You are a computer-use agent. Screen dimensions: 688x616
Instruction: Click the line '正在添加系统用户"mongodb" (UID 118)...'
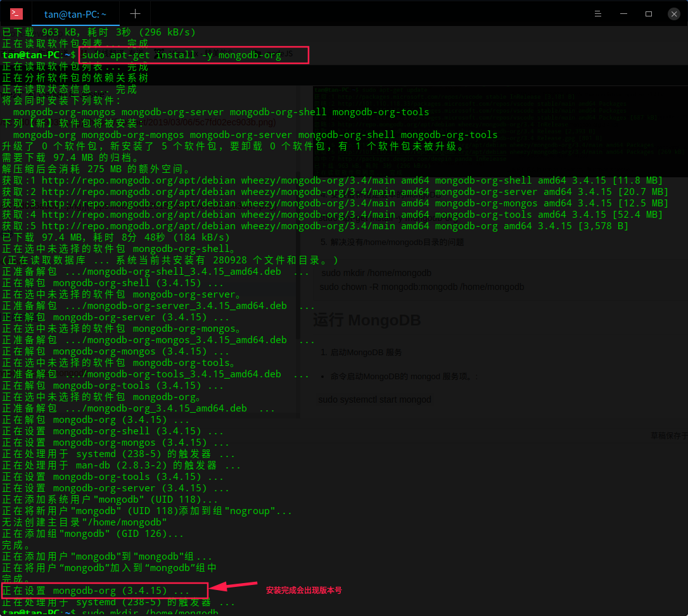pos(110,500)
